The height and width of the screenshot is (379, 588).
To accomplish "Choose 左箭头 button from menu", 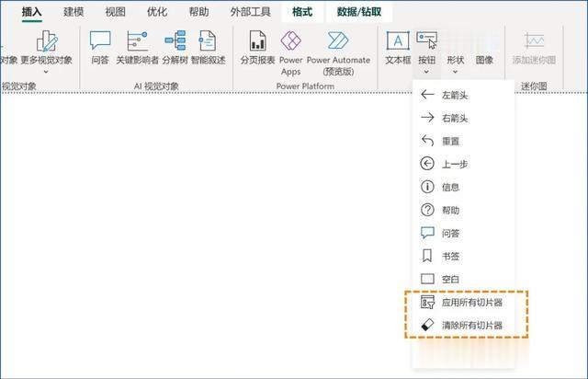I will 463,95.
